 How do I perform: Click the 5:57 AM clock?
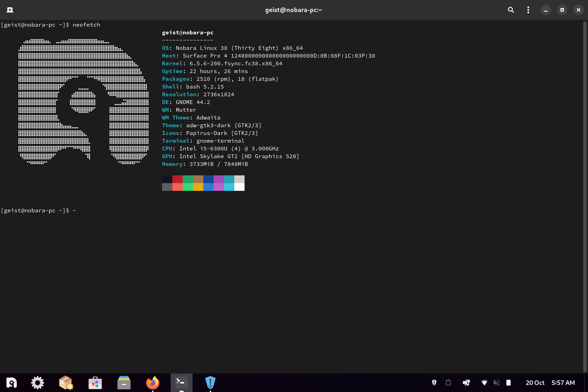[563, 383]
